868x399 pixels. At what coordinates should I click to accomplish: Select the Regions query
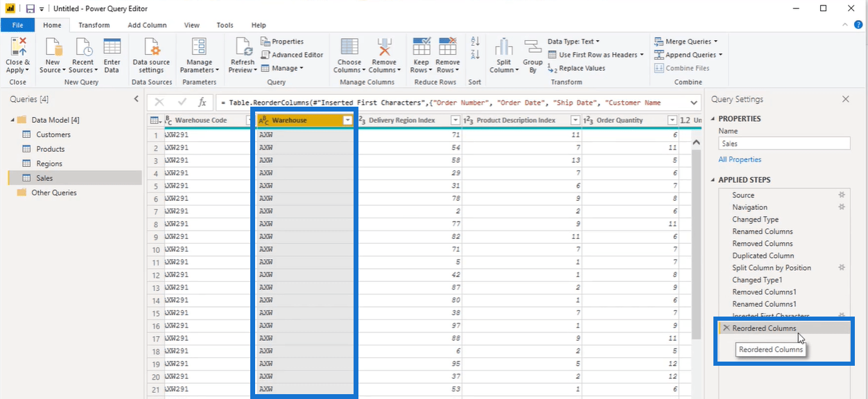coord(49,163)
